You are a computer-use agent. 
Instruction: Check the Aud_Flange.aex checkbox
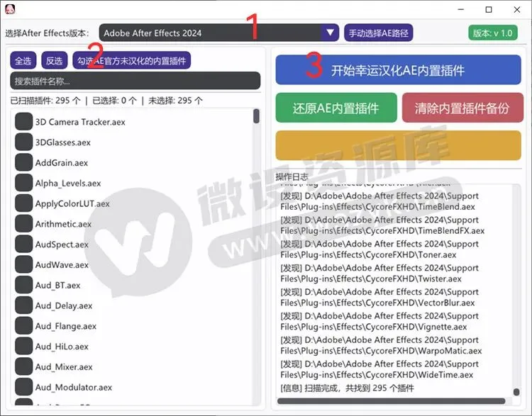tap(23, 326)
